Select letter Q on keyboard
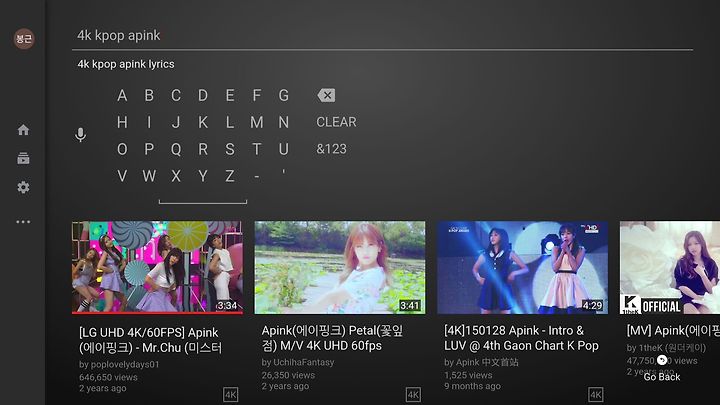 176,149
